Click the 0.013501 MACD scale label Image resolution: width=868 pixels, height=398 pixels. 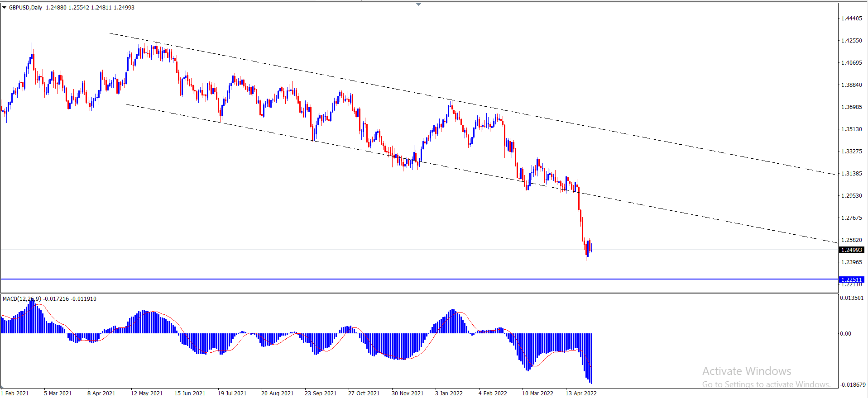(852, 298)
